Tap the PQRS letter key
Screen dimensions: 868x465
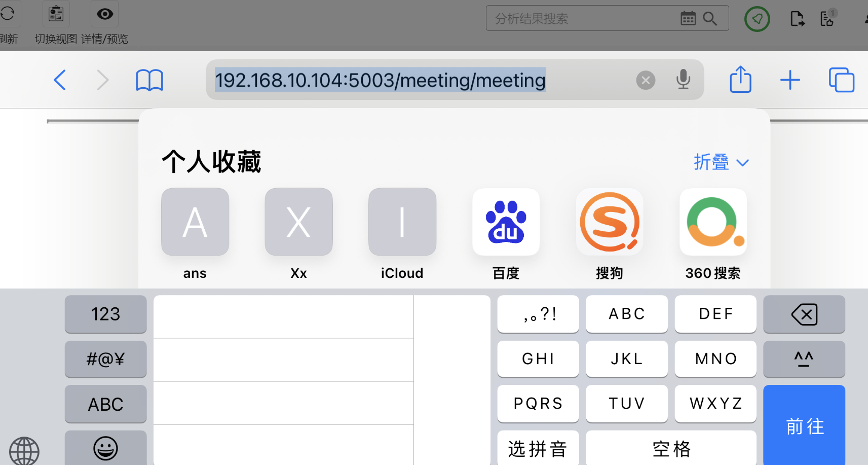tap(538, 404)
